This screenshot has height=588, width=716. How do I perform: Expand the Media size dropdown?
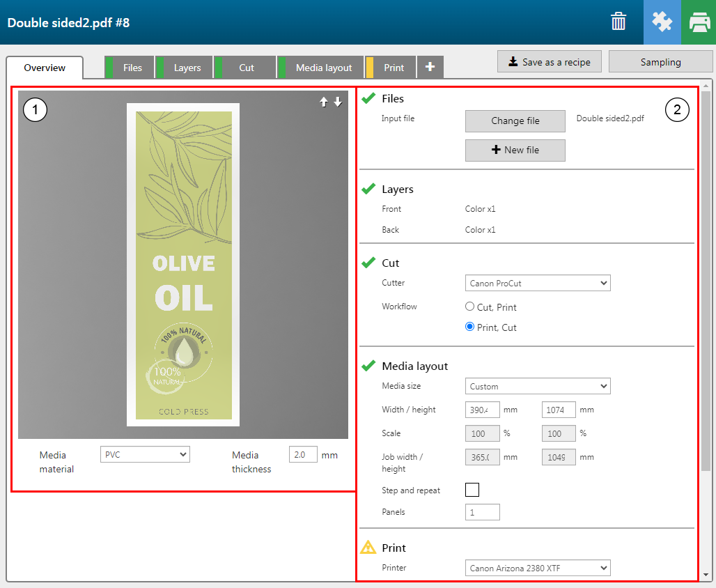[x=537, y=386]
